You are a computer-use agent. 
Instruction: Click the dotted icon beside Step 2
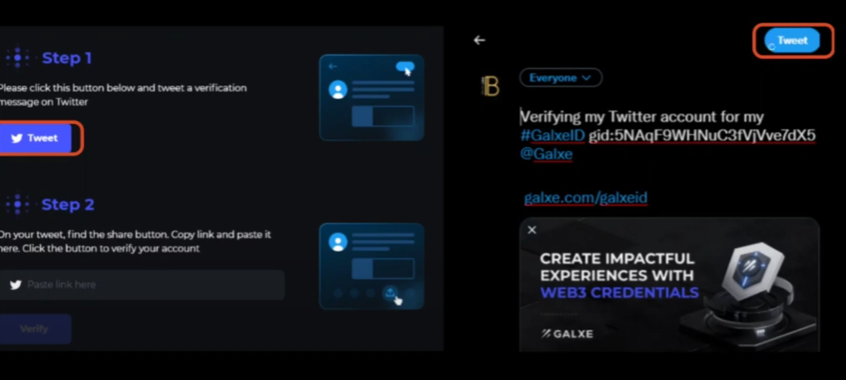[17, 204]
